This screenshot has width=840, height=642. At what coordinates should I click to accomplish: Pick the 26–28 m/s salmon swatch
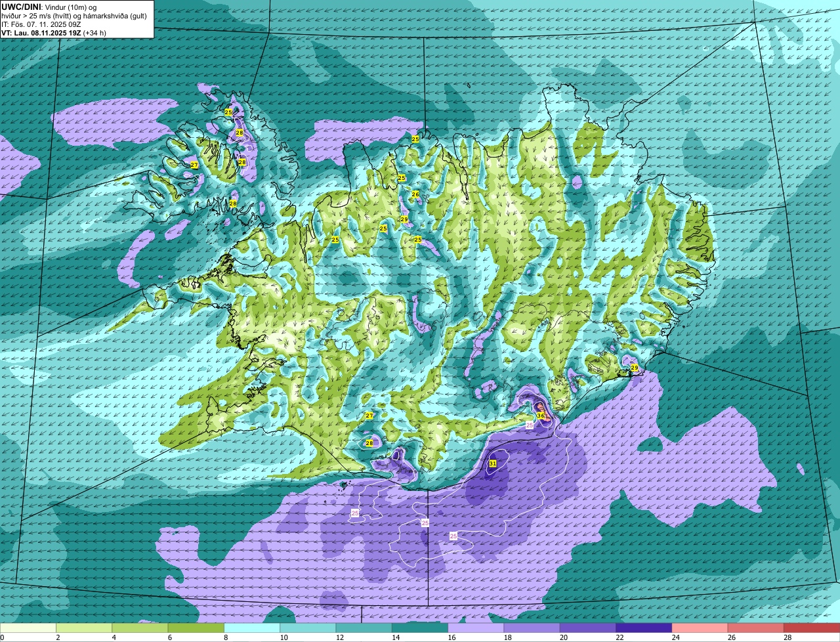pyautogui.click(x=756, y=628)
